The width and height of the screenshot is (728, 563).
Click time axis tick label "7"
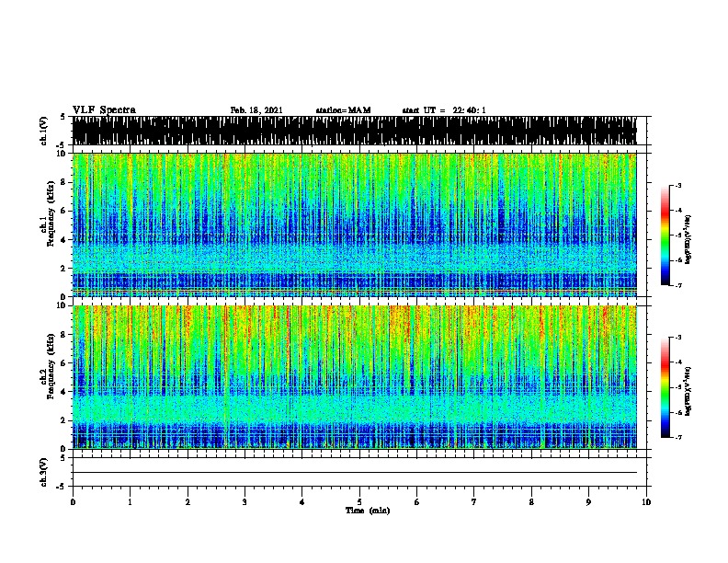click(474, 502)
